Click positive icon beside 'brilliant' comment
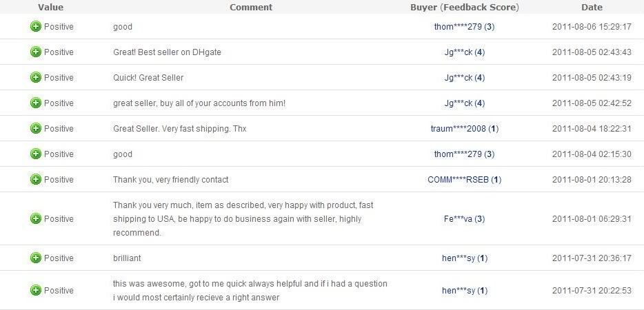 [x=36, y=258]
